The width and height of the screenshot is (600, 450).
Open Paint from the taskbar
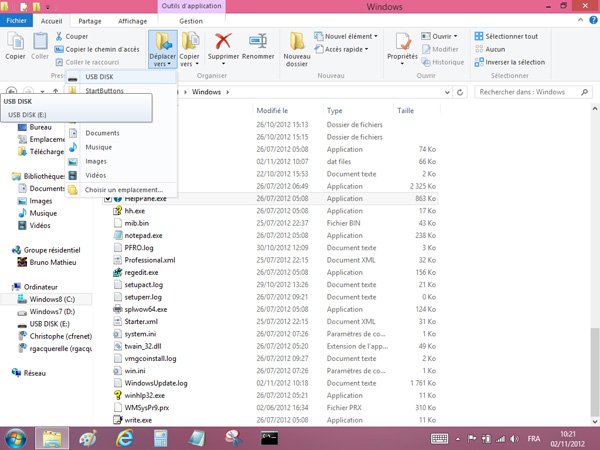[88, 439]
